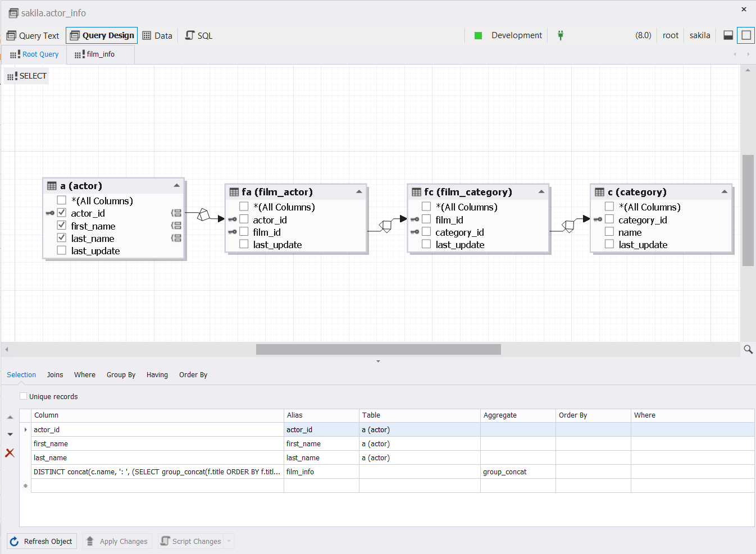This screenshot has width=756, height=554.
Task: Click the group_concat aggregate cell
Action: [518, 471]
